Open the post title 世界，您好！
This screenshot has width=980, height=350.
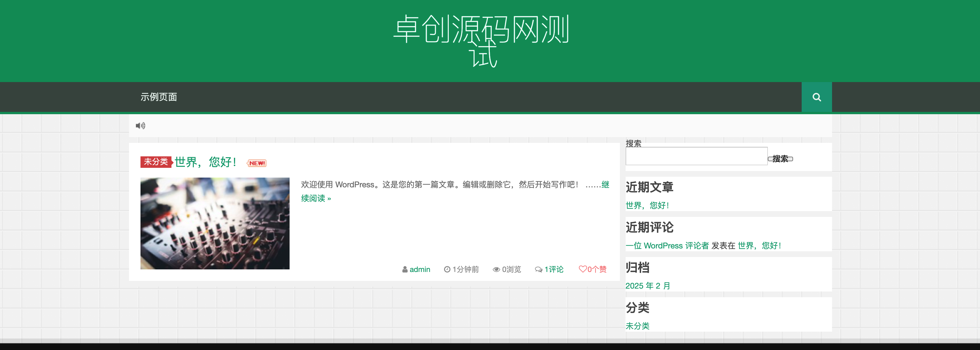click(206, 162)
